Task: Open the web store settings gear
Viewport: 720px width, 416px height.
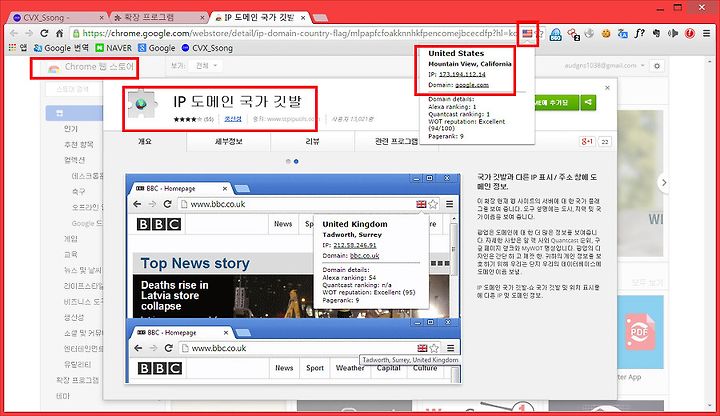Action: pyautogui.click(x=657, y=66)
